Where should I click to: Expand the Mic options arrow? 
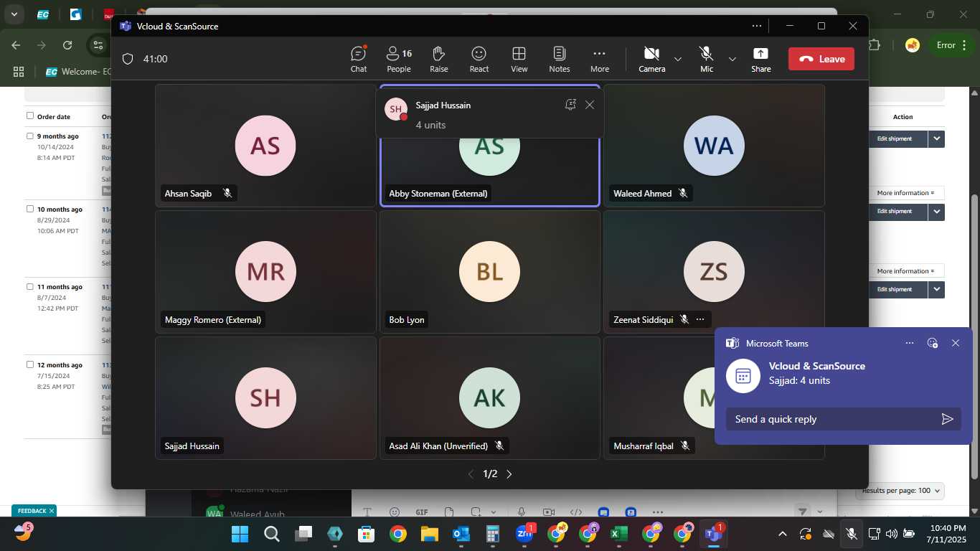(x=732, y=59)
